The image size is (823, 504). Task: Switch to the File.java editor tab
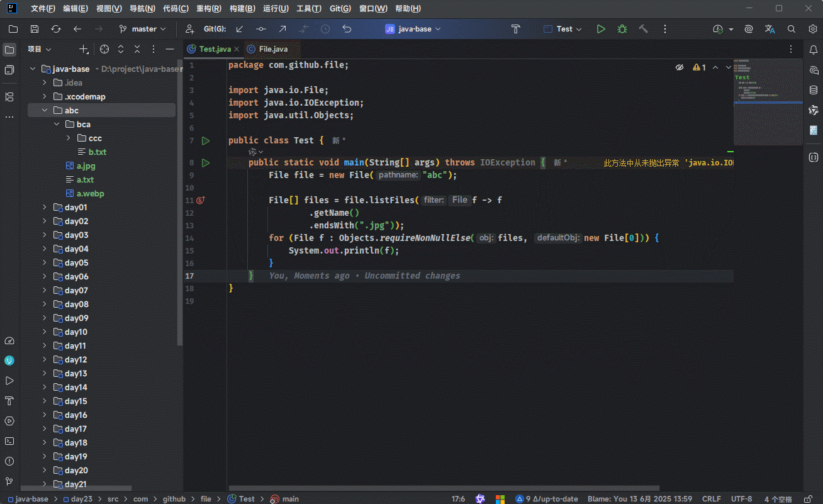pyautogui.click(x=272, y=49)
